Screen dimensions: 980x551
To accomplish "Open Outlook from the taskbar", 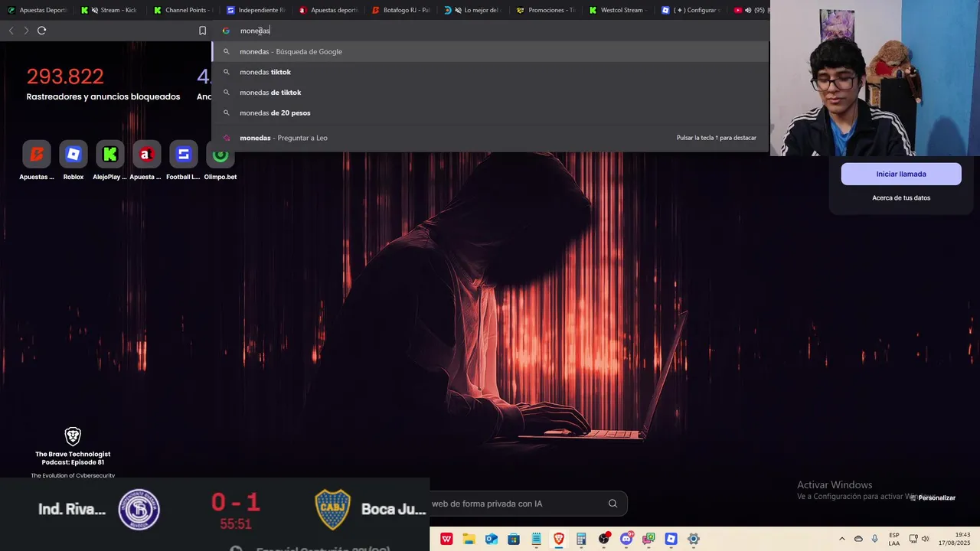I will tap(492, 539).
